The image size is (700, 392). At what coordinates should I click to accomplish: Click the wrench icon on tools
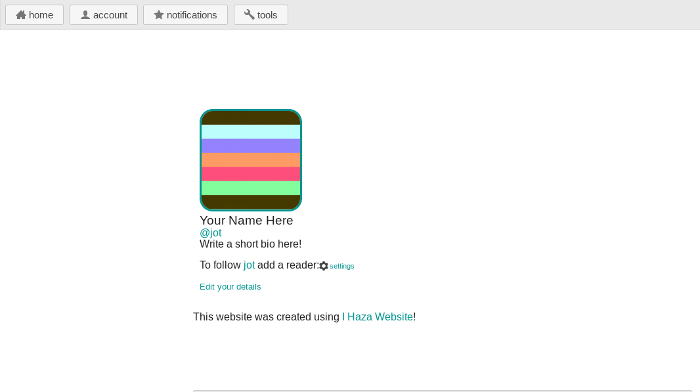click(x=249, y=15)
